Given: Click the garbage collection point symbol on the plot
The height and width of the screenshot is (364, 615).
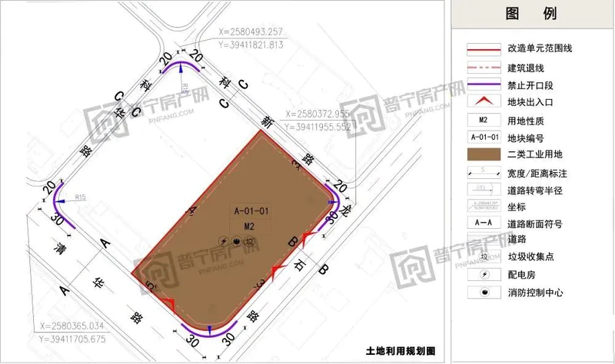Looking at the screenshot, I should coord(248,241).
